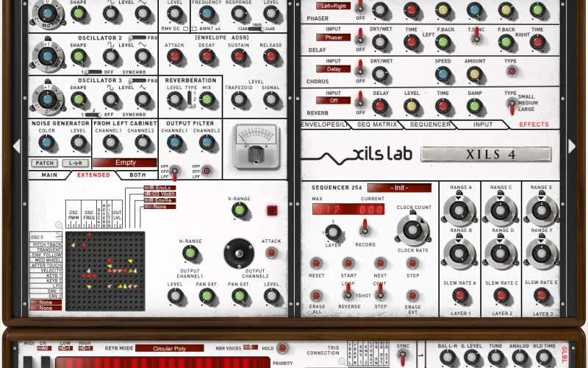Flip Output Filter Channel1 HPF/LPF switch
The height and width of the screenshot is (368, 588).
tap(174, 173)
